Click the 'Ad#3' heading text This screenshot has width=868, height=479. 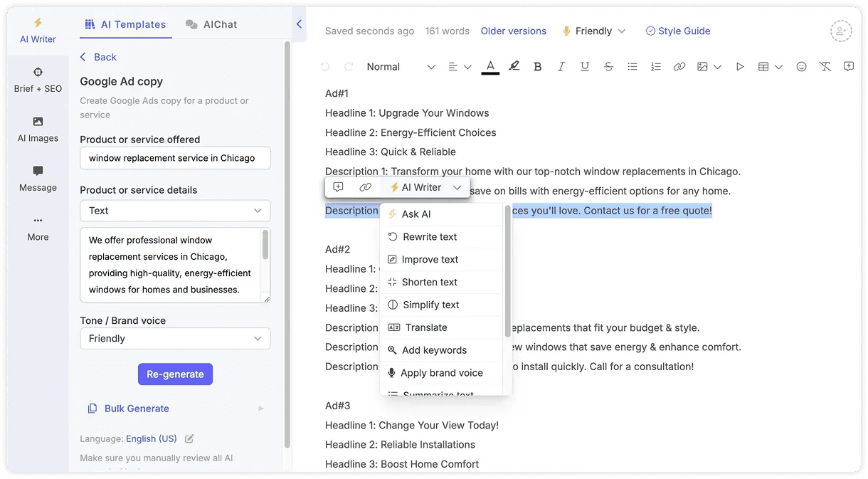pos(338,406)
